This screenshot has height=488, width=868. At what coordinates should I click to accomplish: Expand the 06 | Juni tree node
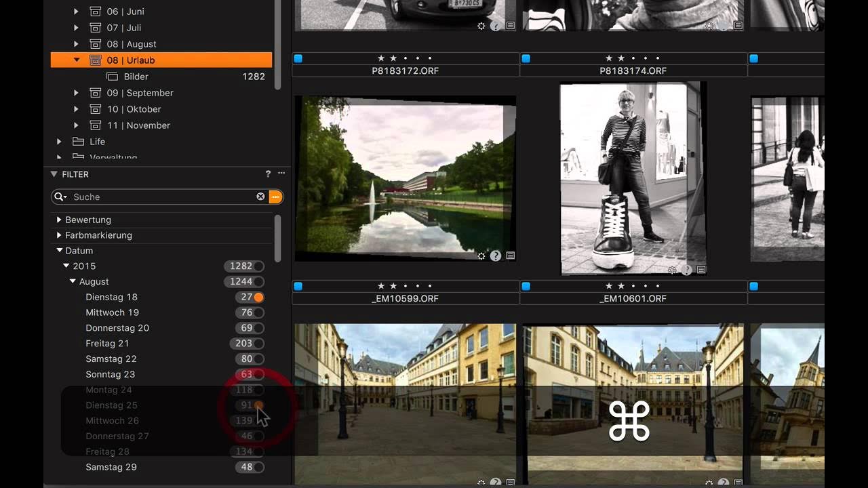tap(76, 12)
